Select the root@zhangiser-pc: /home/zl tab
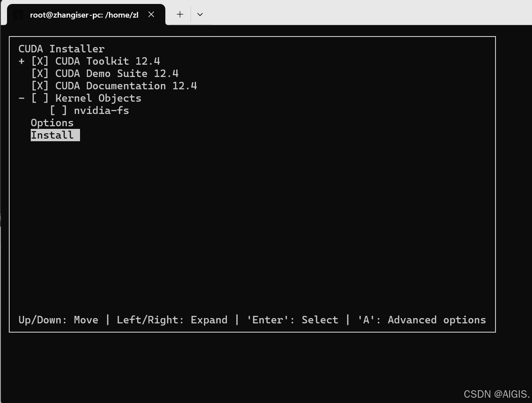This screenshot has height=403, width=532. (x=86, y=15)
